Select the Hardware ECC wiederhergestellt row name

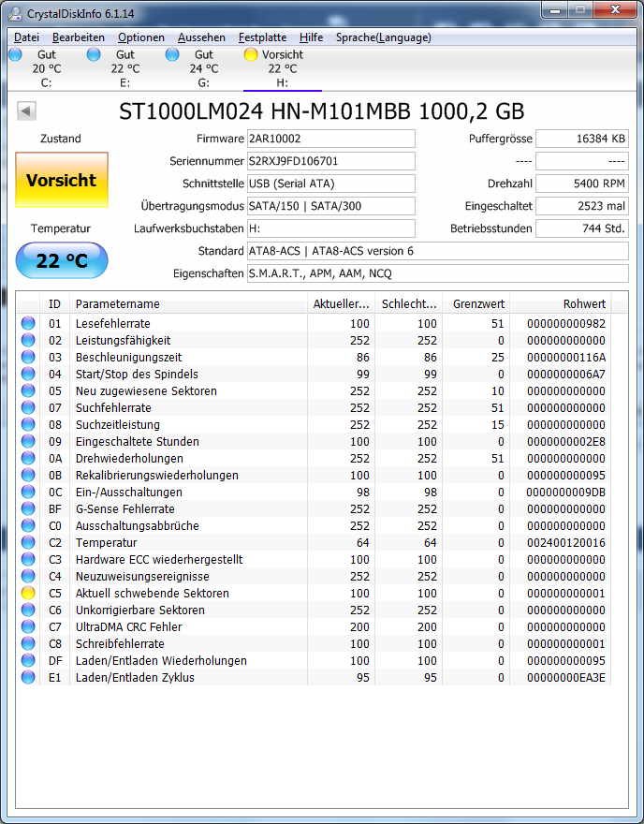[x=159, y=559]
